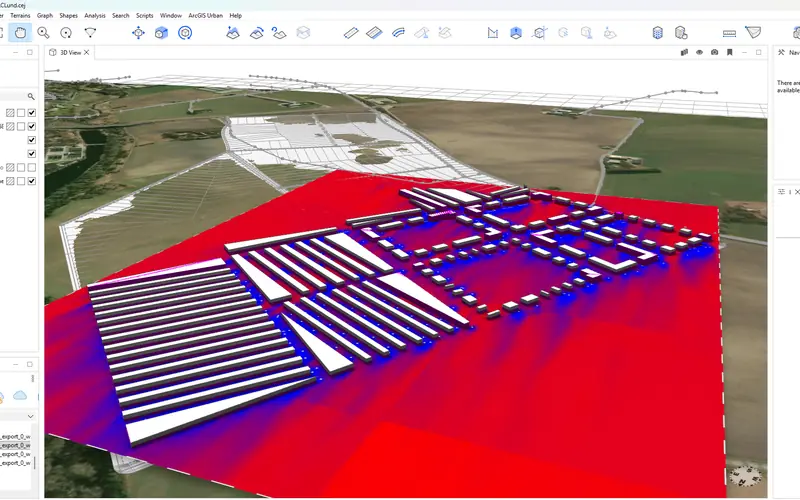This screenshot has height=500, width=800.
Task: Toggle the first layer's hatched box
Action: (10, 113)
